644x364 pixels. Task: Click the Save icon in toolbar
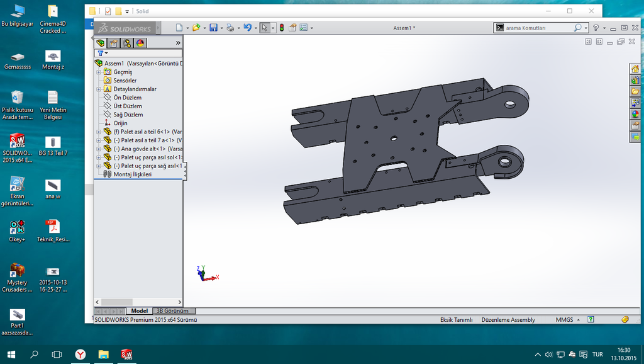213,28
